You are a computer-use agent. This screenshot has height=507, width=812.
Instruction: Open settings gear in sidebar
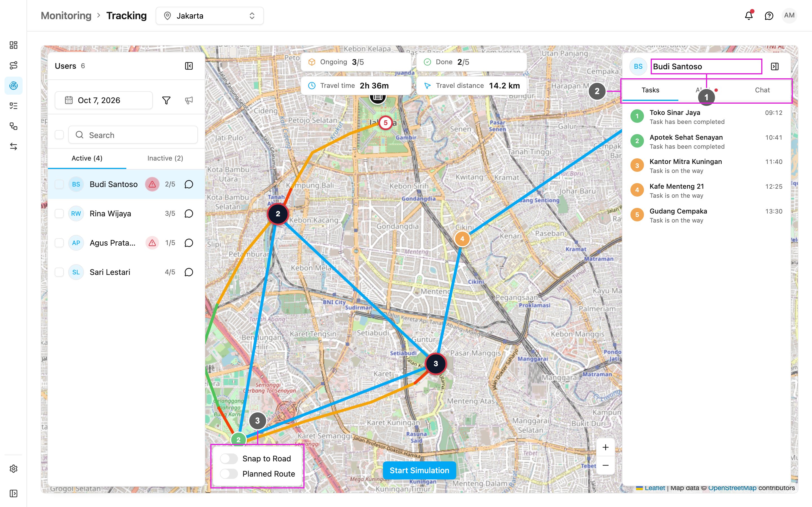coord(14,468)
